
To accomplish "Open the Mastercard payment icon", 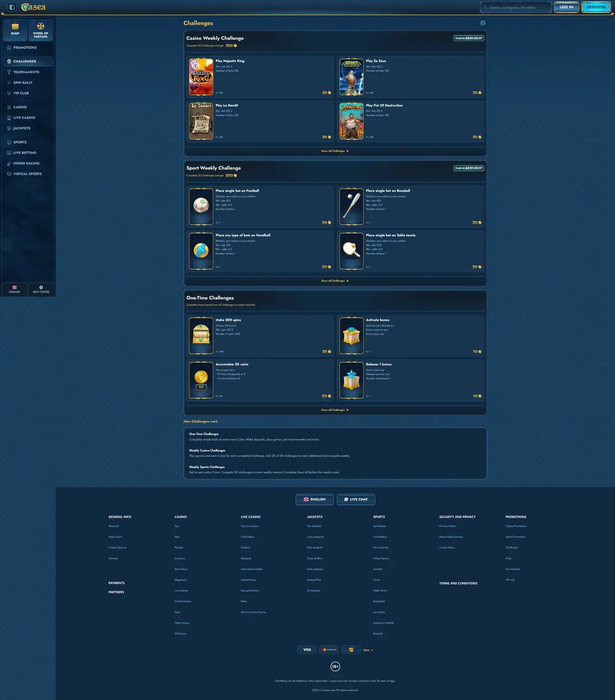I will (329, 650).
